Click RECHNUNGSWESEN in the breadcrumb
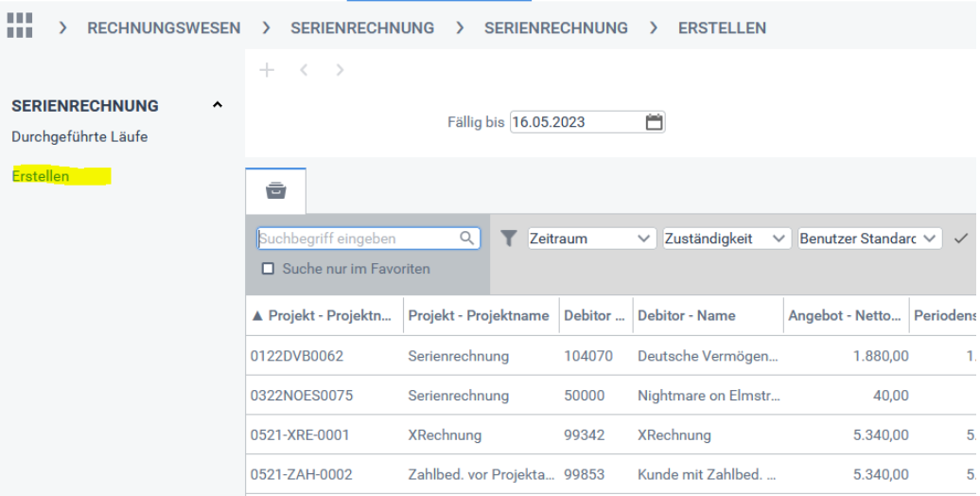The width and height of the screenshot is (980, 496). [164, 27]
